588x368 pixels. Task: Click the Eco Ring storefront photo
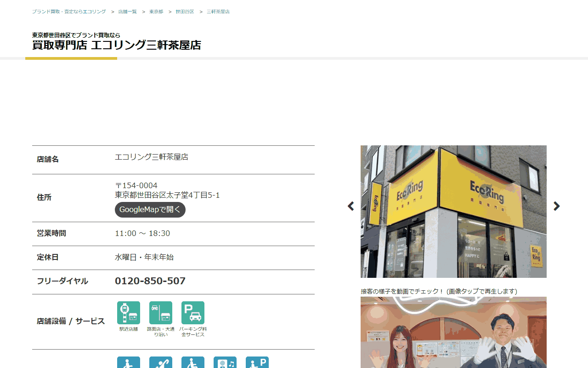453,212
